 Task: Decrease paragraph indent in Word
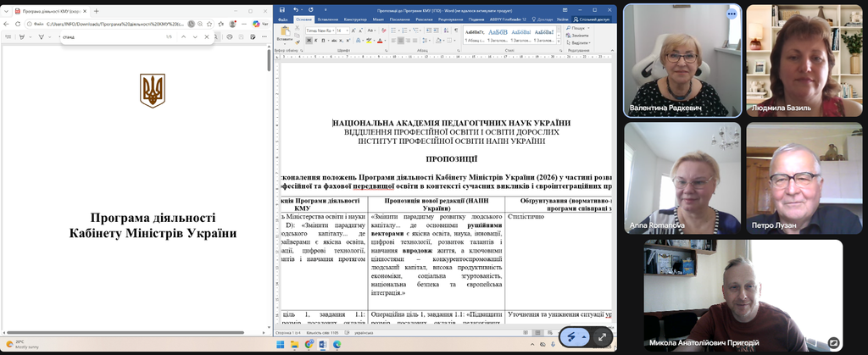pyautogui.click(x=429, y=31)
